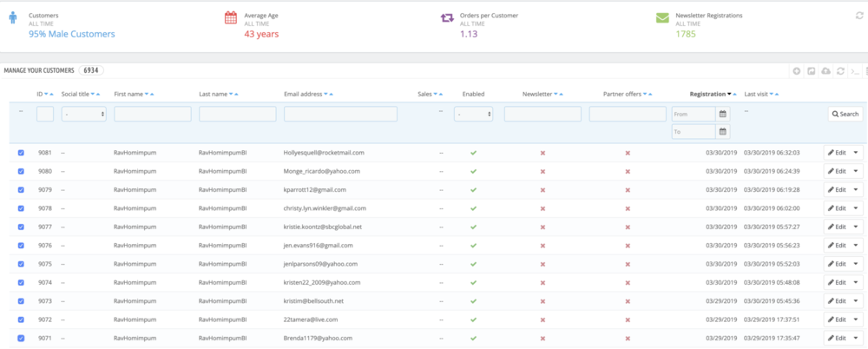Uncheck the checkbox for customer 9073

pyautogui.click(x=21, y=300)
